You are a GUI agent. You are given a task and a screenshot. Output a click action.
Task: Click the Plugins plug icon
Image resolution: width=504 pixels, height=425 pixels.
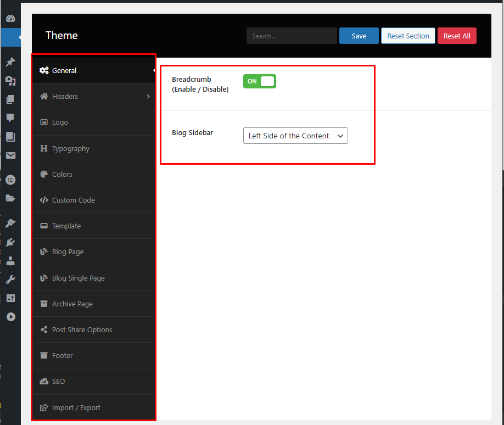click(10, 242)
